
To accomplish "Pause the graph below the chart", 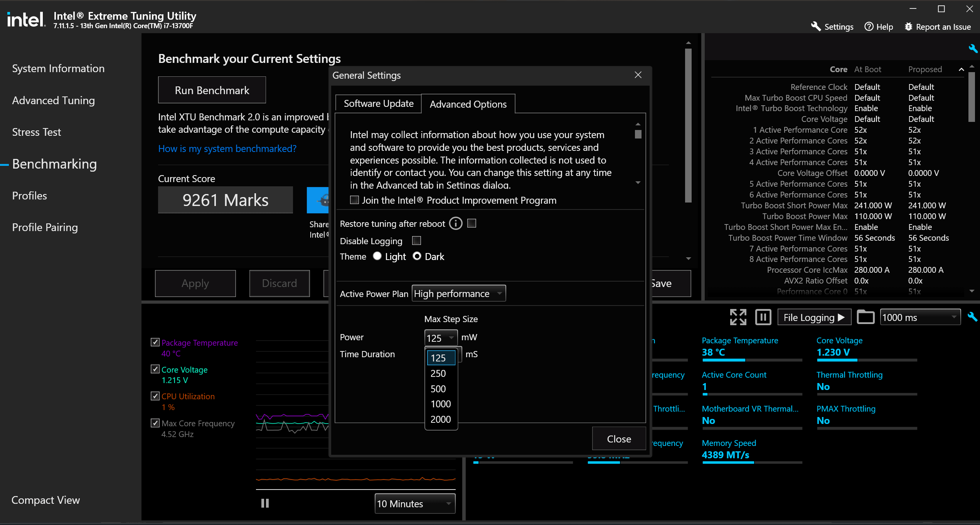I will pyautogui.click(x=265, y=503).
